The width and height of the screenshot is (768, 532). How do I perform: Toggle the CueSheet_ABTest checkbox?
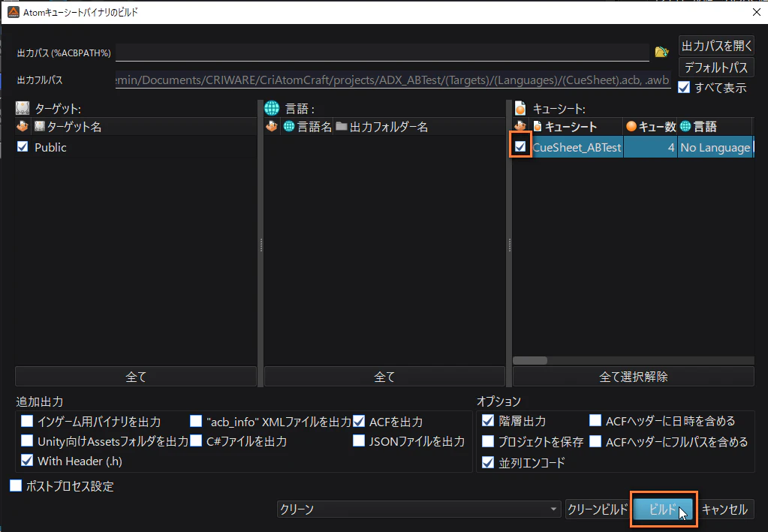click(520, 146)
